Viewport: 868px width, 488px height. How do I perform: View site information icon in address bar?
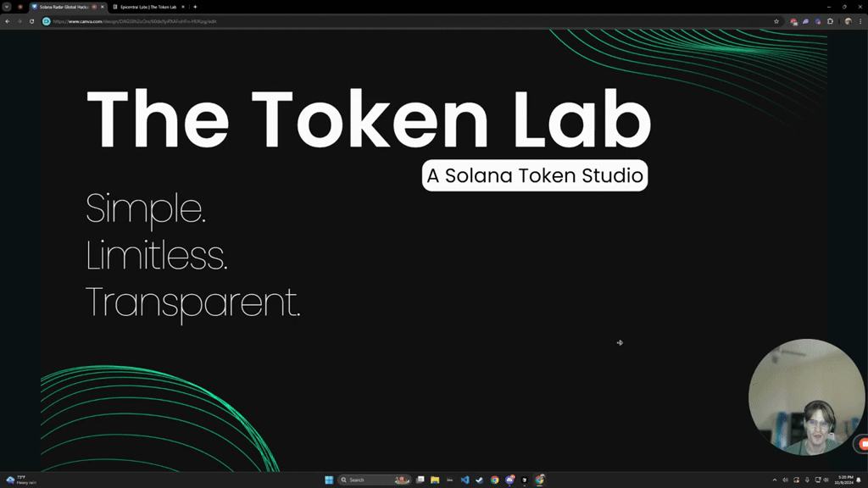point(47,21)
